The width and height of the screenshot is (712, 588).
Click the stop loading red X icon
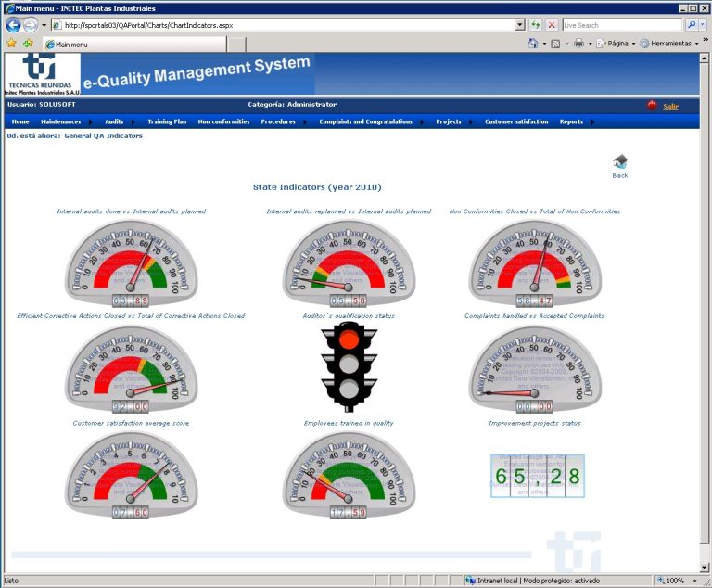552,25
